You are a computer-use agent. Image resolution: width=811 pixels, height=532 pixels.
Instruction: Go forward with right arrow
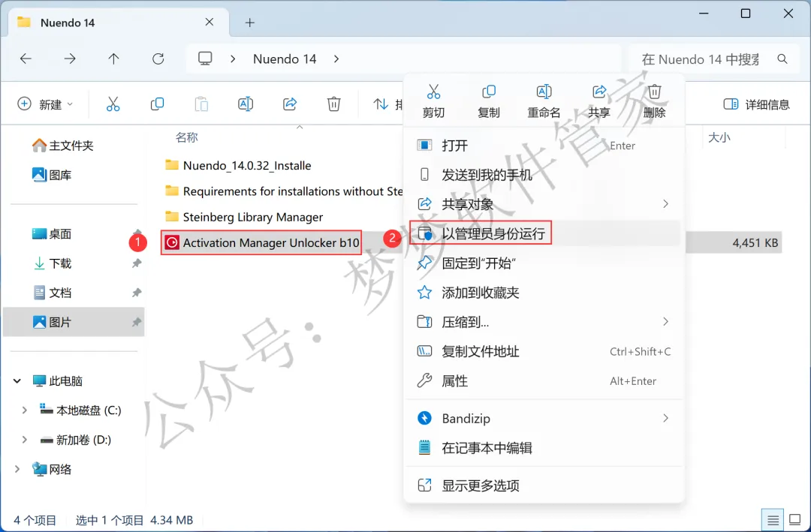point(69,59)
